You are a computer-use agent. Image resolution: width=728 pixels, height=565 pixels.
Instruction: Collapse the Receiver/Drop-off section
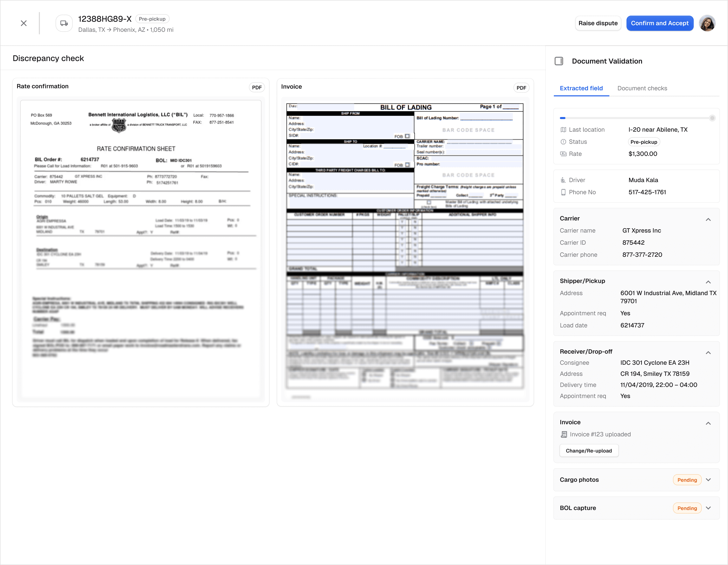point(708,353)
